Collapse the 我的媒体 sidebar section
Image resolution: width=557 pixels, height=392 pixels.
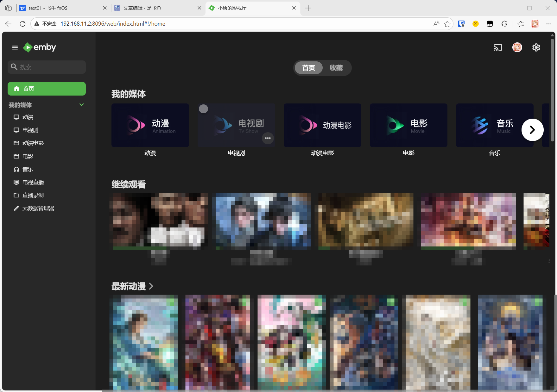pos(81,105)
